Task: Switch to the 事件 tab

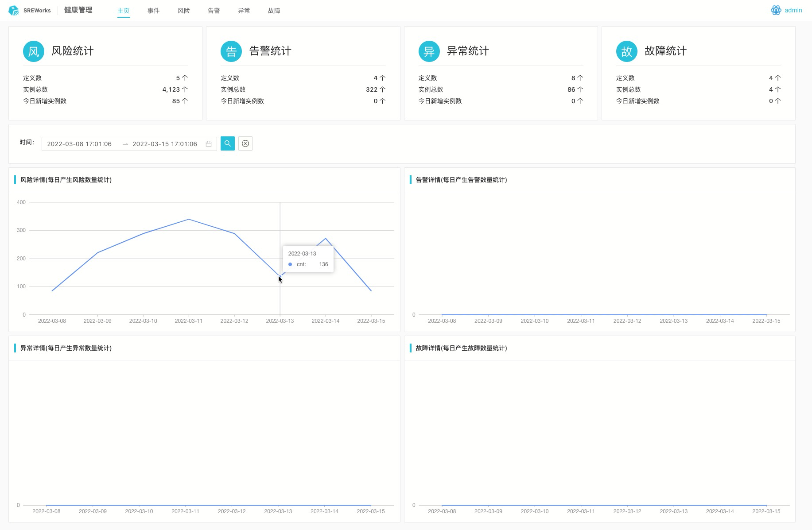Action: coord(153,11)
